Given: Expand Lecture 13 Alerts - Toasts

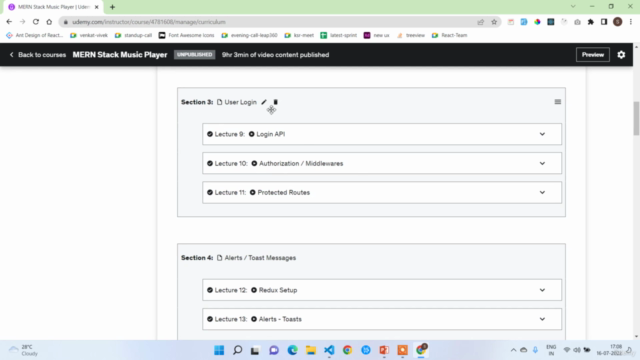Looking at the screenshot, I should tap(542, 319).
